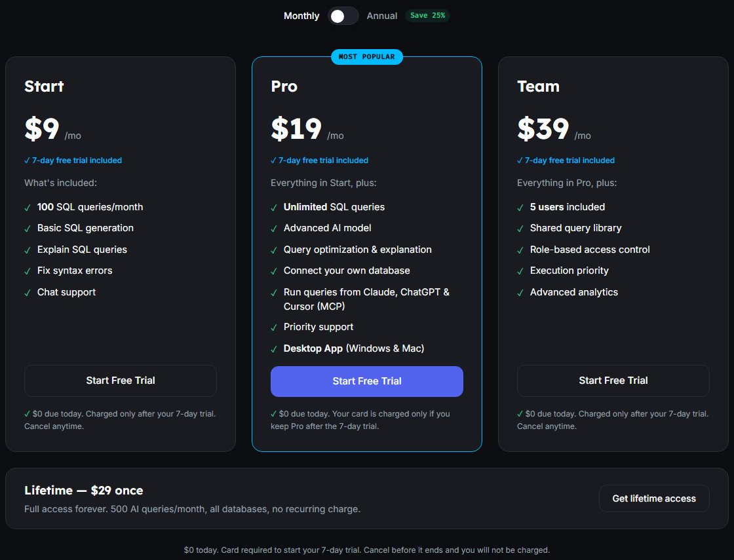Click the Get lifetime access button
Screen dimensions: 734x560
coord(654,498)
